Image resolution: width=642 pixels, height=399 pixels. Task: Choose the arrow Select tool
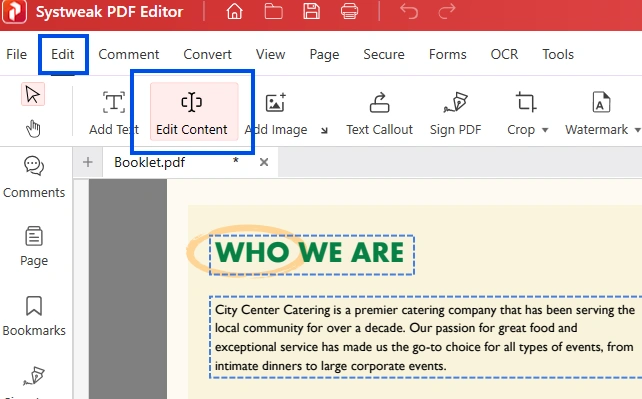(x=33, y=95)
